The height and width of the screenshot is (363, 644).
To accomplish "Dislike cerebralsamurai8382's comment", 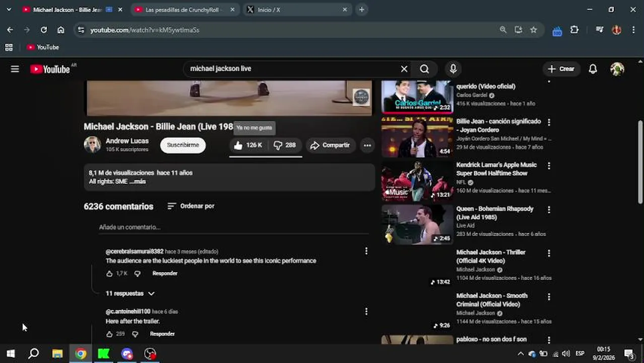I will (137, 273).
